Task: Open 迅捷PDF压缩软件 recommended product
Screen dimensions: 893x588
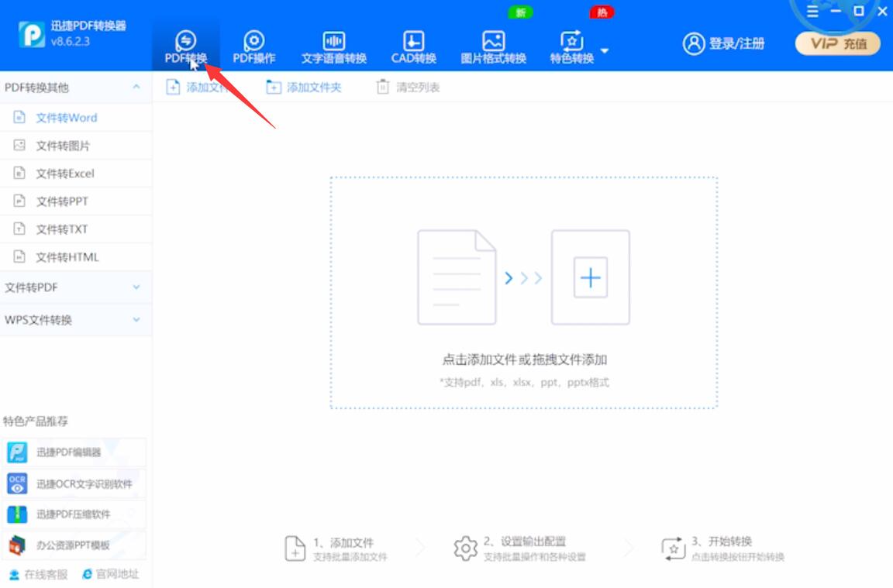Action: (x=73, y=514)
